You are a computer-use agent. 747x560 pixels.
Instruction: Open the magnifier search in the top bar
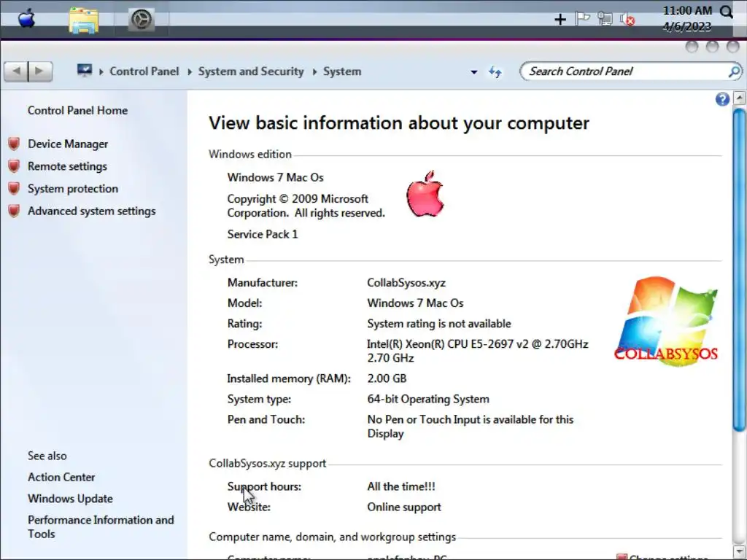[727, 12]
